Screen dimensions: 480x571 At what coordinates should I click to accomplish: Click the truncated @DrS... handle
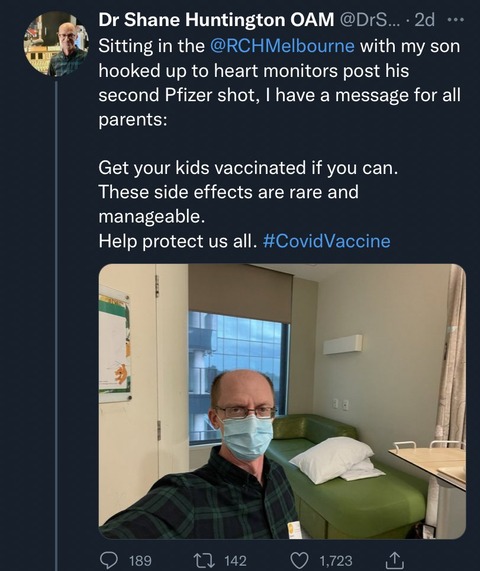pyautogui.click(x=370, y=20)
